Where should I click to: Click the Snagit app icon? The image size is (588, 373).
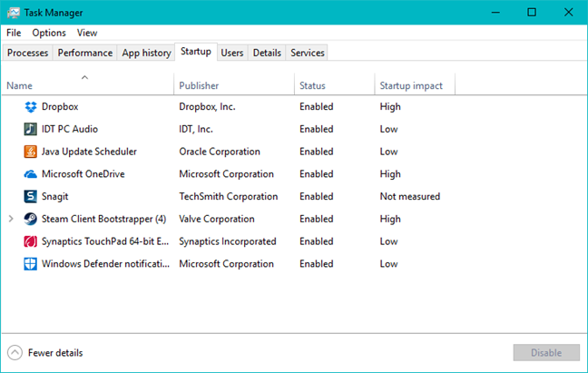(30, 196)
